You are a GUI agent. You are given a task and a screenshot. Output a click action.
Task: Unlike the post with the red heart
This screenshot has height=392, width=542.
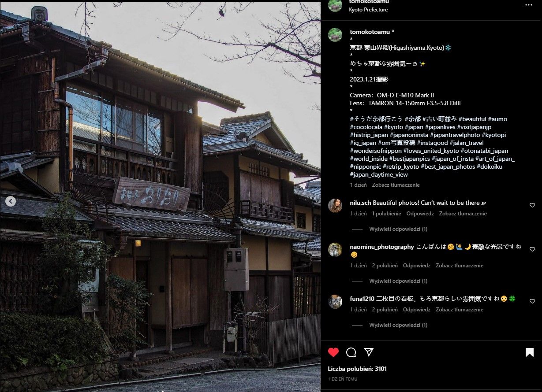pos(333,352)
